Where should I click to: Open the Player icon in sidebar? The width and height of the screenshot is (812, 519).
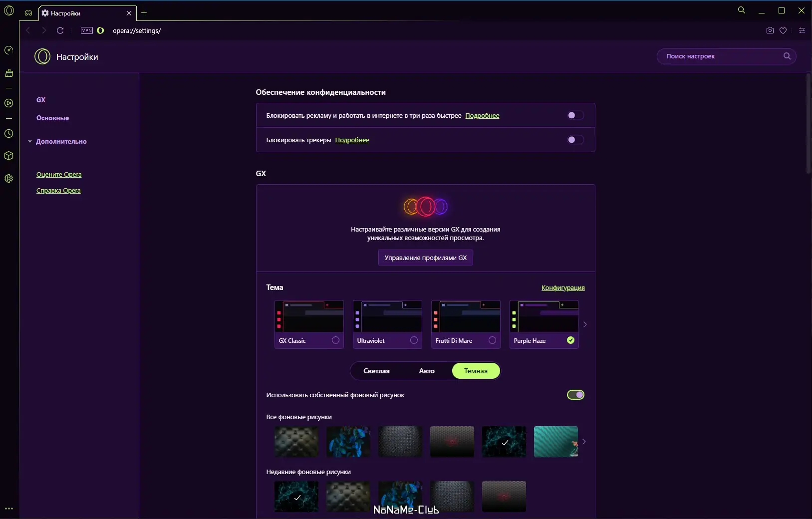[x=8, y=103]
